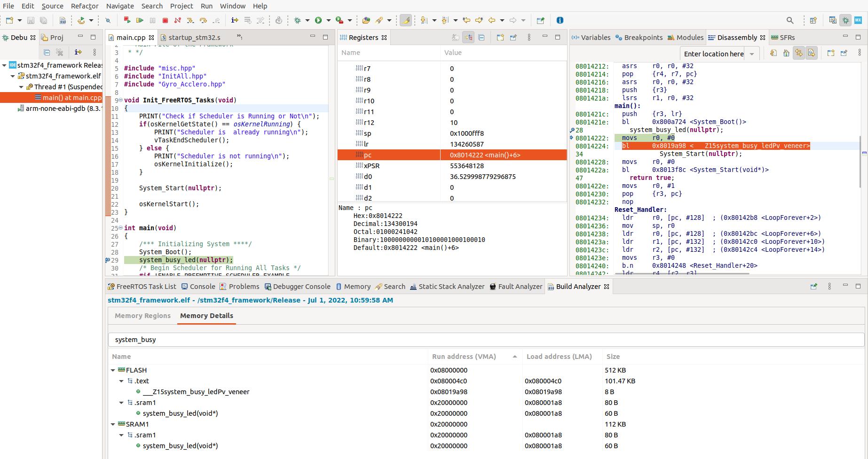868x459 pixels.
Task: Click the blue Information Center icon
Action: click(x=560, y=20)
